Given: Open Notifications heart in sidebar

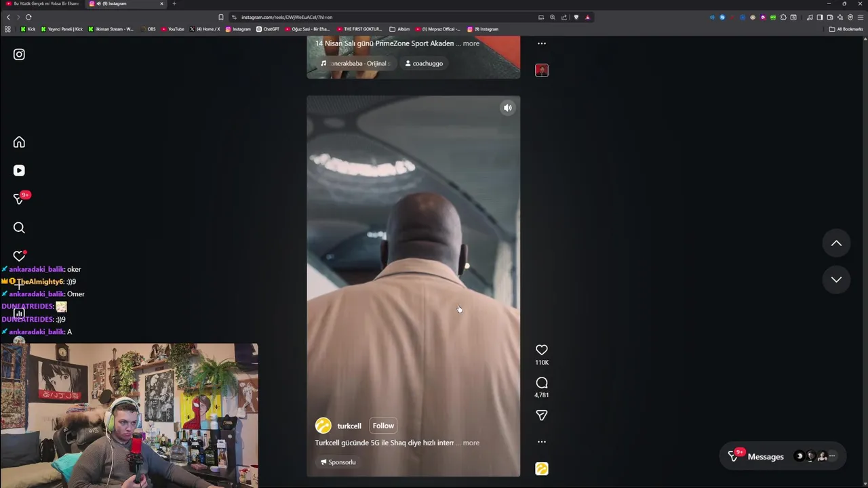Looking at the screenshot, I should coord(19,256).
